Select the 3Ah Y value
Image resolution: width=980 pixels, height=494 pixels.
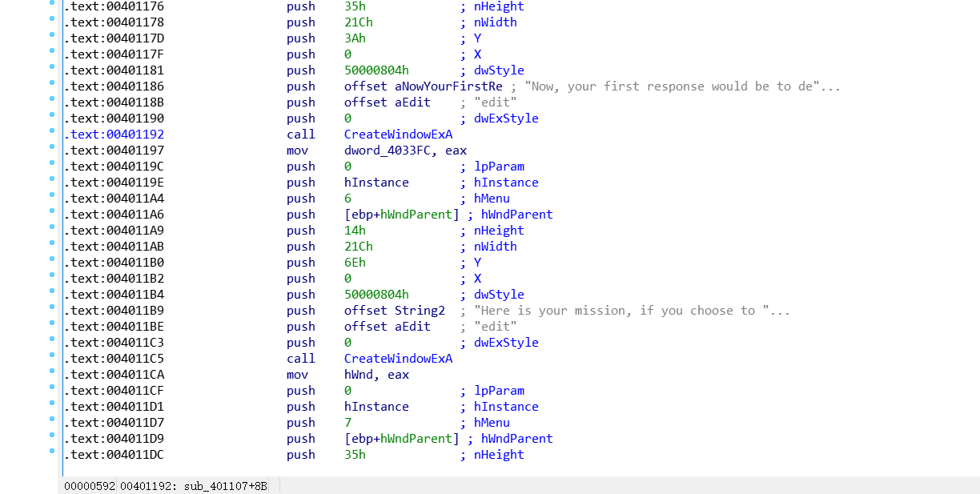tap(355, 38)
